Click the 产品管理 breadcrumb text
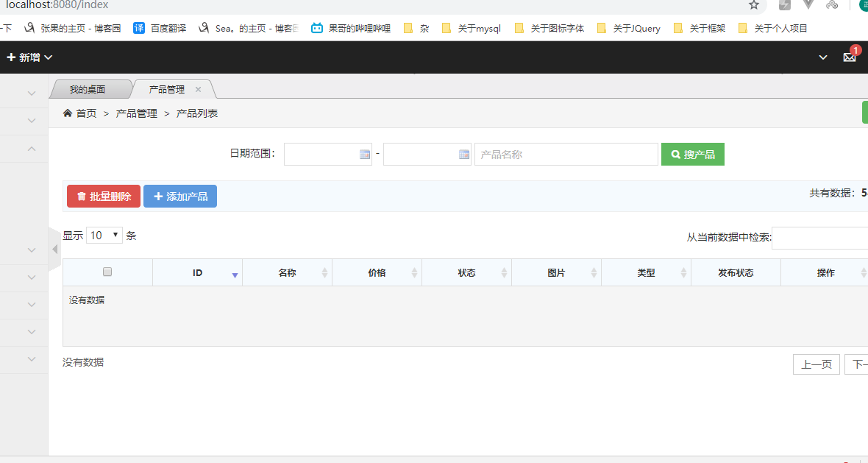This screenshot has height=463, width=868. pos(136,113)
